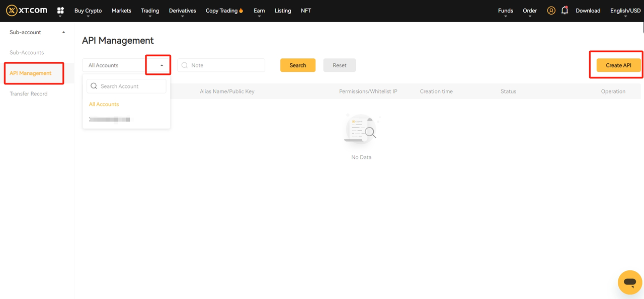The image size is (644, 299).
Task: Collapse the Sub-account sidebar section
Action: (63, 32)
